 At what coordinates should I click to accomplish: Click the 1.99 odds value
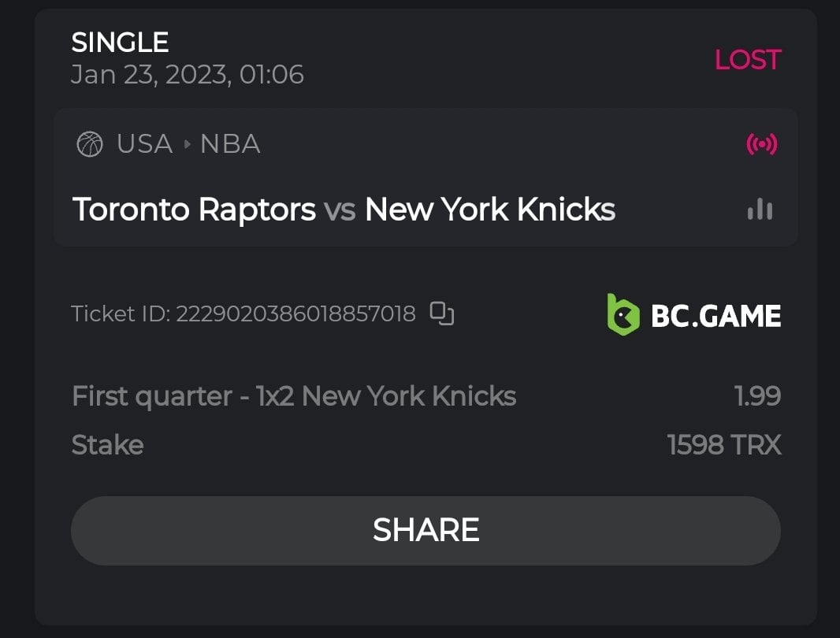757,396
